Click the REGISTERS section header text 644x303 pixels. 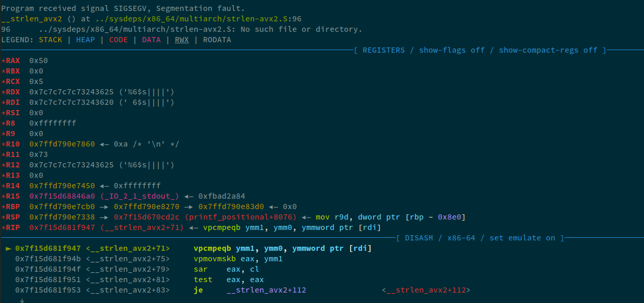pyautogui.click(x=384, y=50)
